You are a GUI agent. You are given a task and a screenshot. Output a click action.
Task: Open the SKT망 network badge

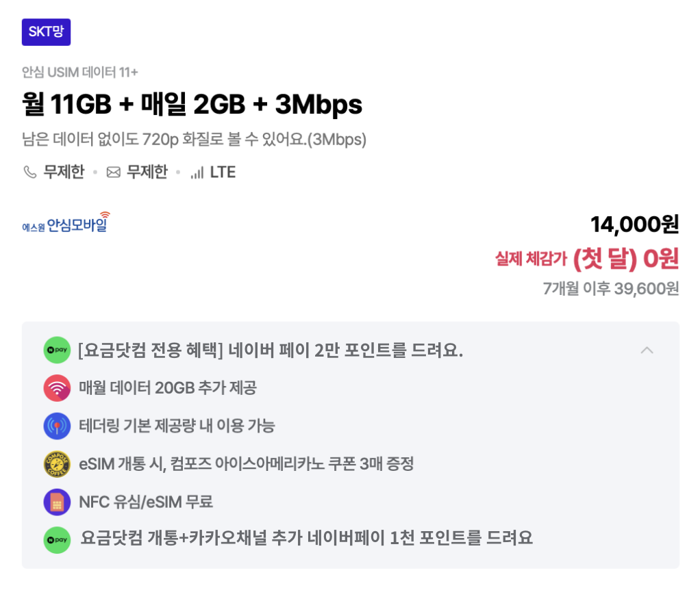click(x=46, y=31)
